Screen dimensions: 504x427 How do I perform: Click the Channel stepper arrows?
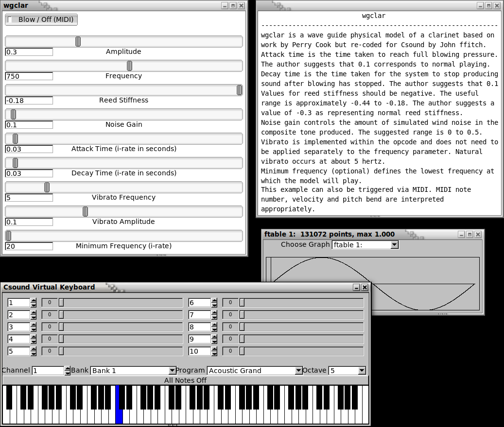tap(67, 371)
